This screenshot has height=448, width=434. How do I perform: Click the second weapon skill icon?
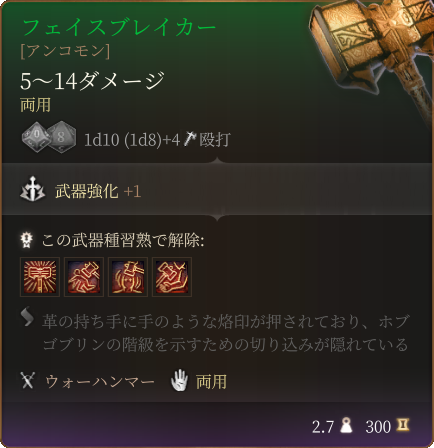(84, 277)
